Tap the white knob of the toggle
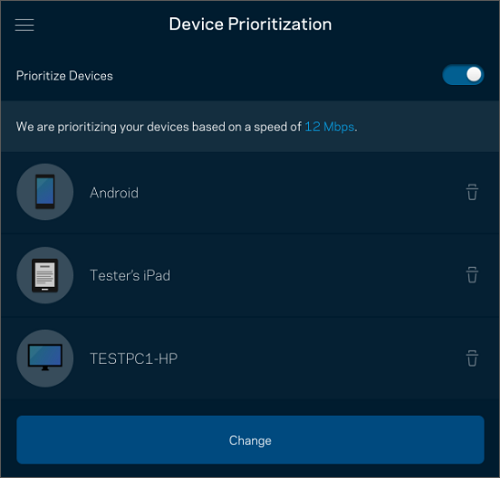The image size is (500, 478). (474, 75)
